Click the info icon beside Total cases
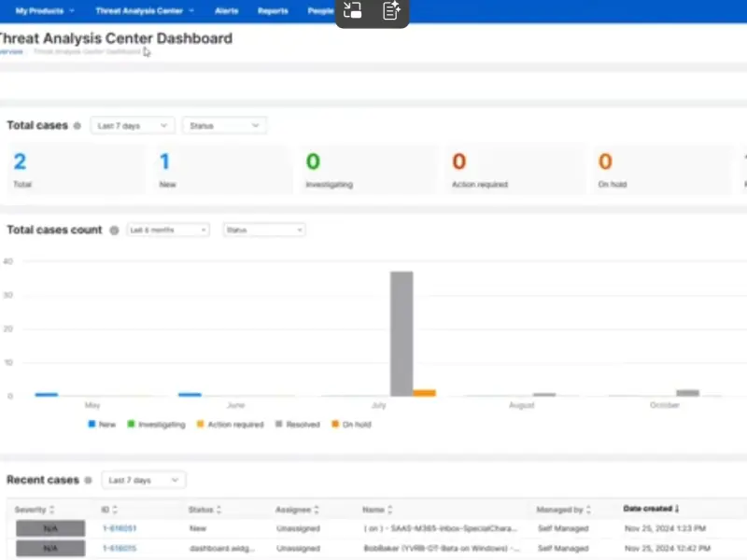 tap(78, 126)
